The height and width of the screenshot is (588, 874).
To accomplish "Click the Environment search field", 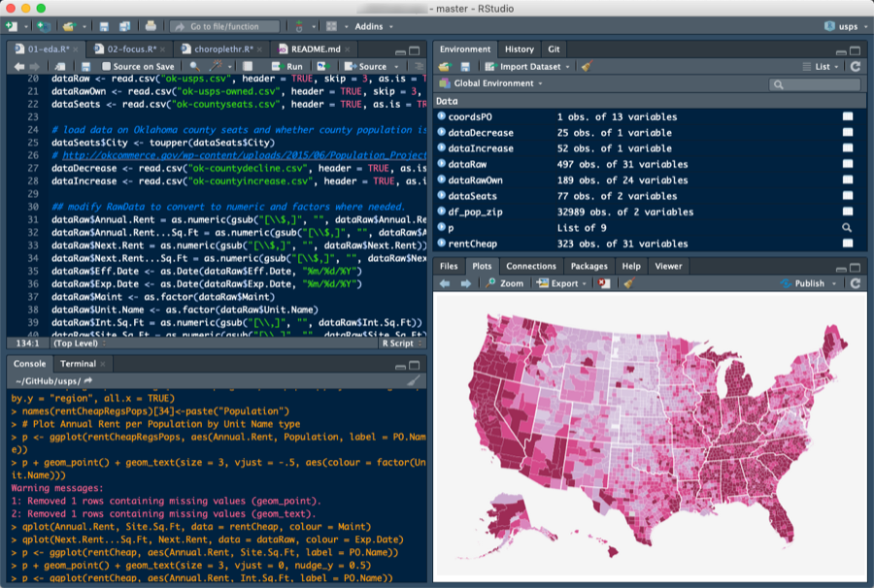I will [x=815, y=84].
